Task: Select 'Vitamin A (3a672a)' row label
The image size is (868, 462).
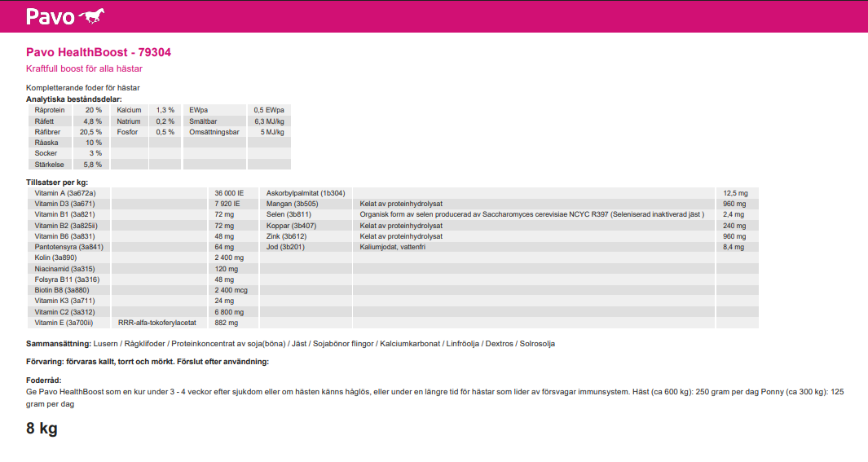Action: click(64, 193)
